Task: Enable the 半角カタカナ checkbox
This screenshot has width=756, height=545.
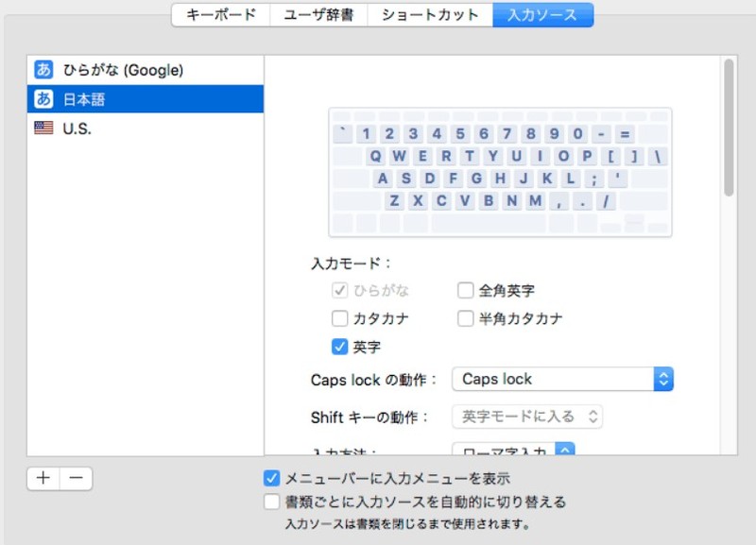Action: (466, 318)
